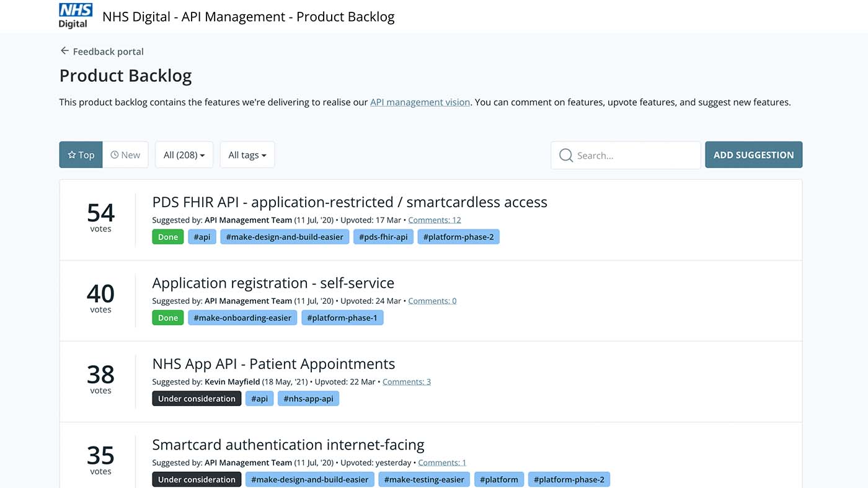Screen dimensions: 868x488
Task: Open the All (208) status dropdown
Action: point(184,154)
